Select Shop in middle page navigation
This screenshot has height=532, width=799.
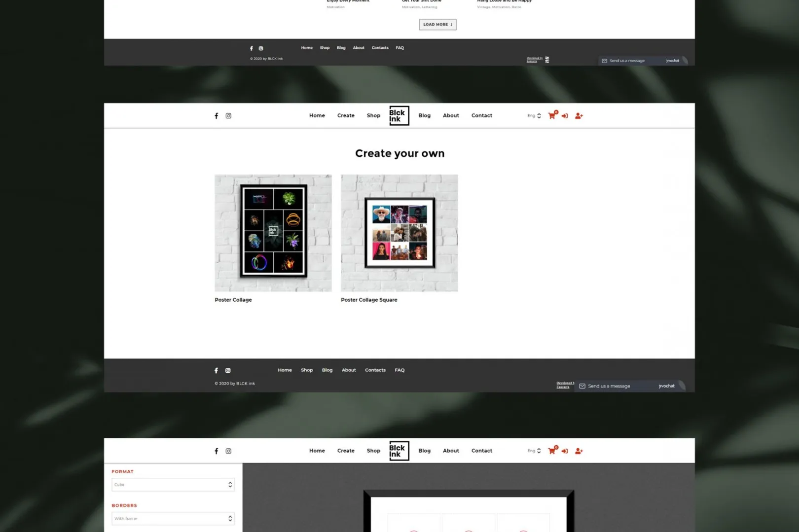point(373,115)
